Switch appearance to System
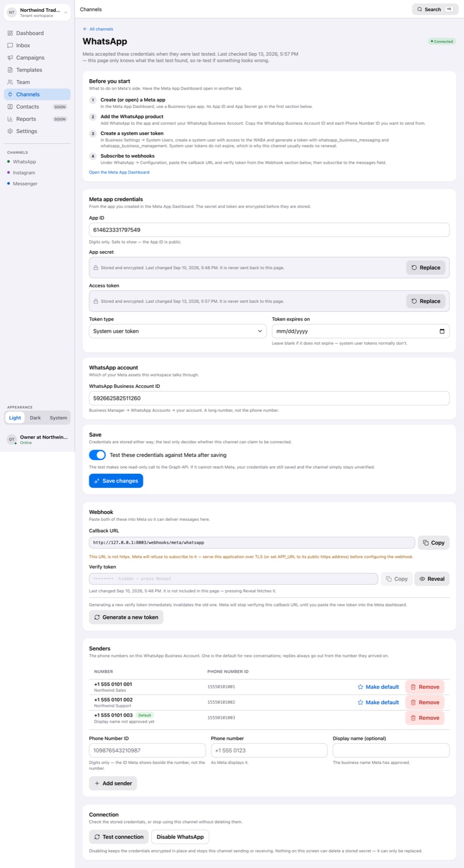The image size is (464, 868). coord(59,418)
